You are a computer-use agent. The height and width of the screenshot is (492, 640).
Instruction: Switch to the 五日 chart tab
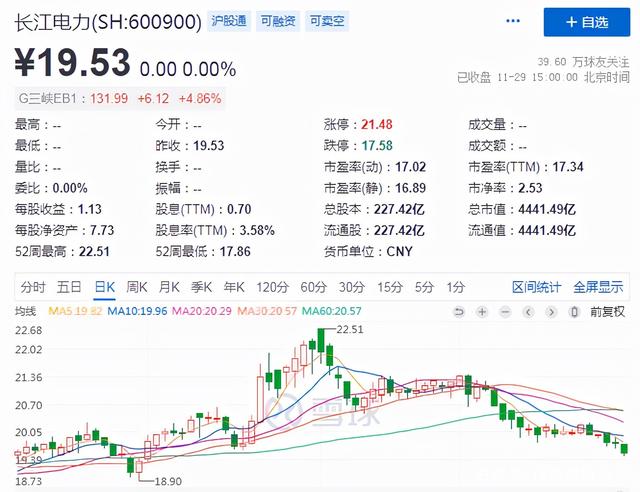[69, 287]
